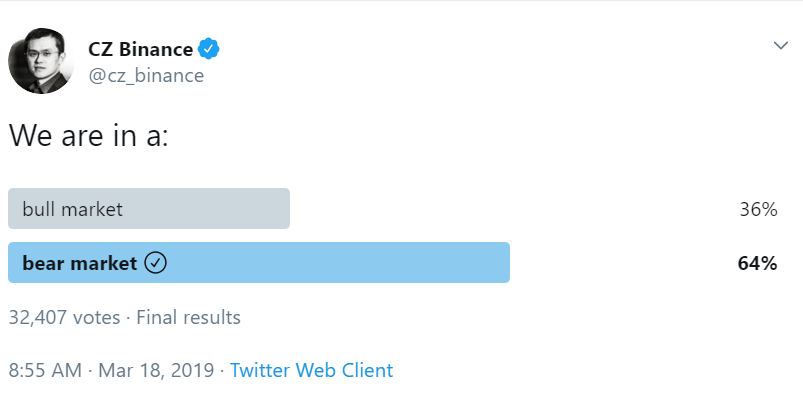Click the 64% result value
Screen dimensions: 803x399
point(757,263)
